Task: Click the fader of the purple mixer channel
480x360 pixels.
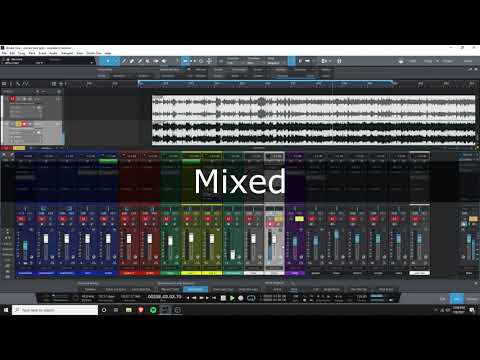Action: tap(295, 242)
